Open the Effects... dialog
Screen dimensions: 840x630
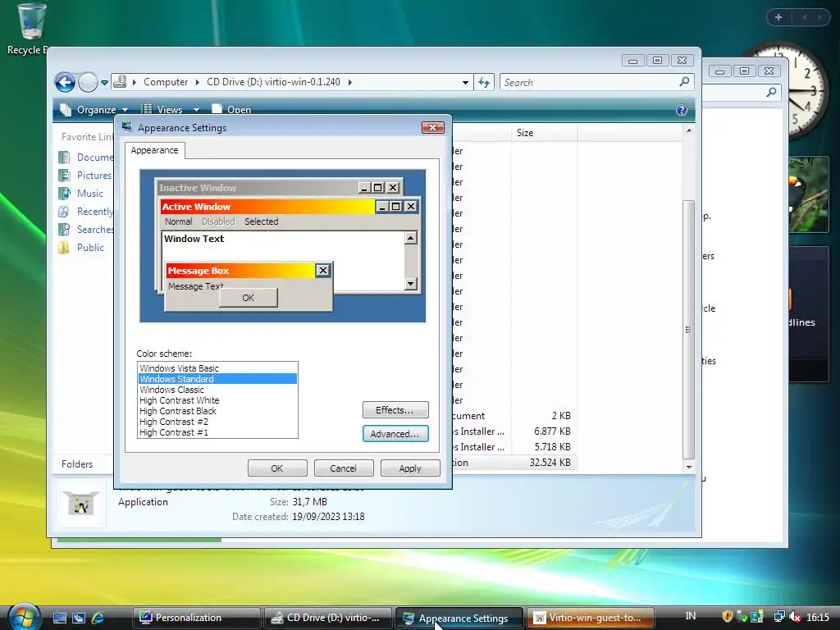coord(395,410)
